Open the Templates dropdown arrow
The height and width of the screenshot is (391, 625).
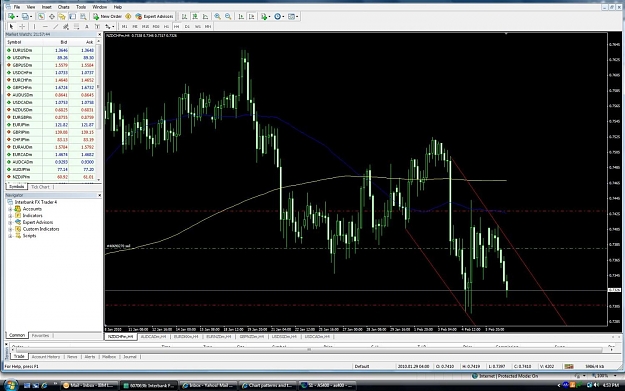(298, 16)
